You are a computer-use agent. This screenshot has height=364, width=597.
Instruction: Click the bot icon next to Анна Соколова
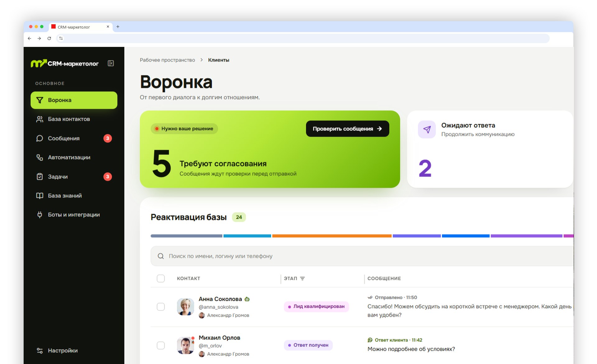[247, 299]
